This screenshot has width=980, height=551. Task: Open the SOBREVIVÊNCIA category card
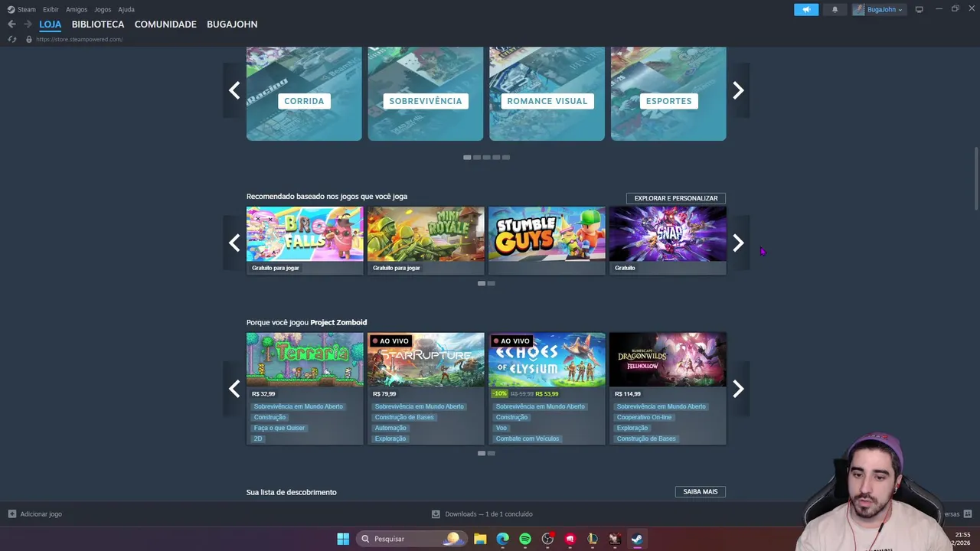coord(426,93)
